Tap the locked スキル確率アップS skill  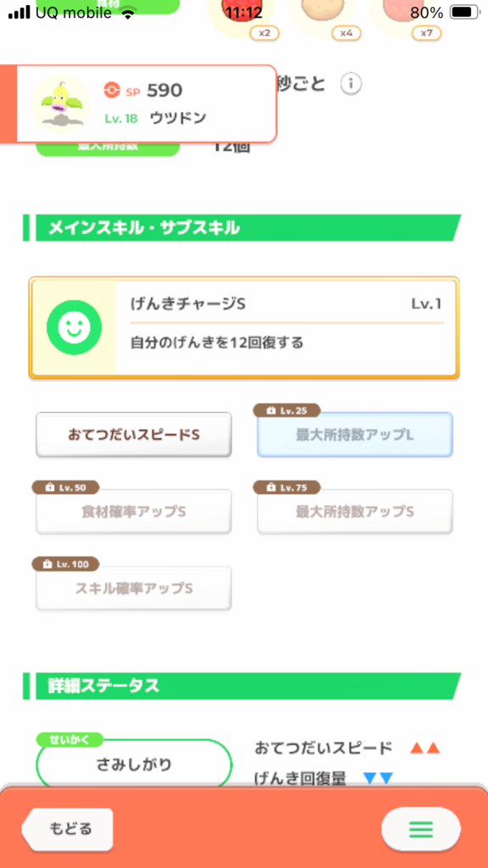pyautogui.click(x=134, y=588)
